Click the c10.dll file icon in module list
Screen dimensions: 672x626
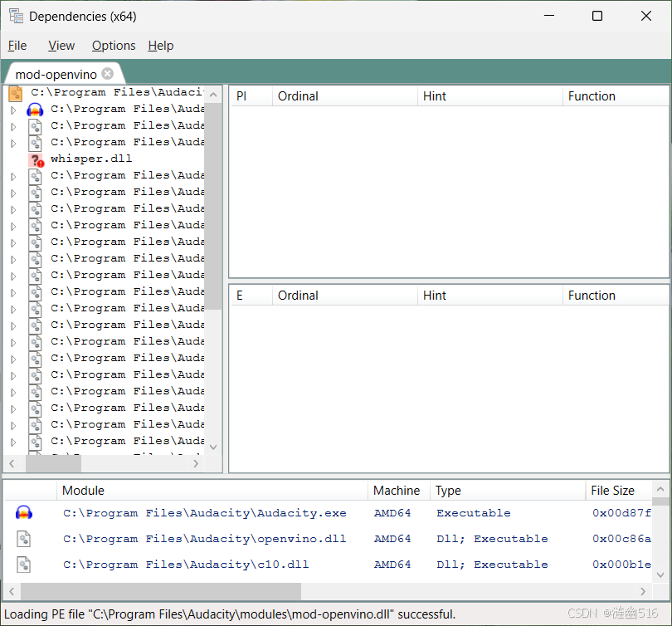tap(24, 565)
